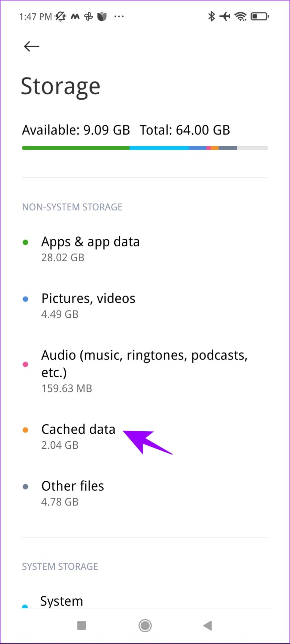Screen dimensions: 290x644
Task: Tap the System entry under System Storage
Action: point(62,601)
